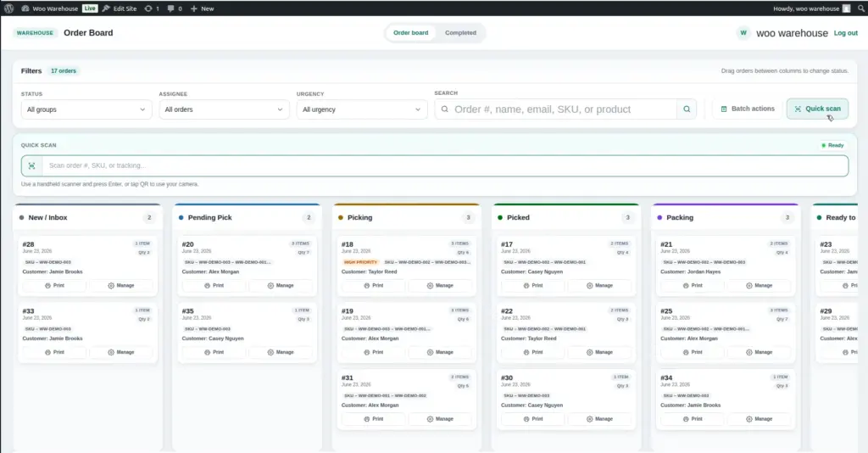
Task: Click the WordPress logo in admin bar
Action: coord(8,8)
